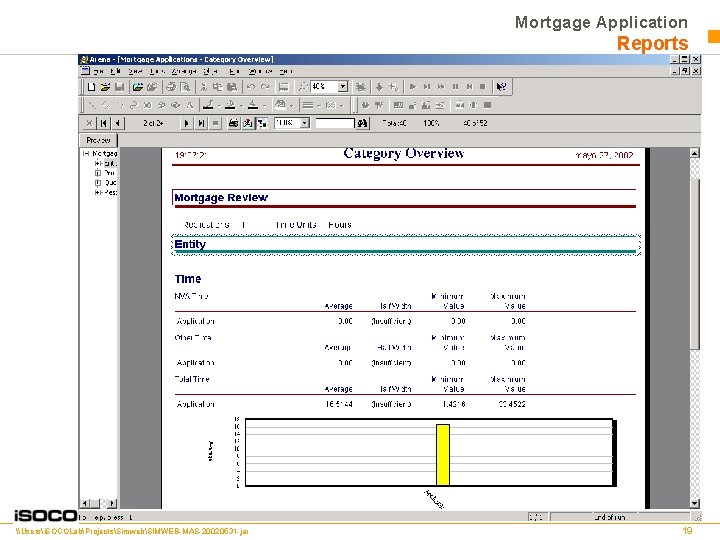Screen dimensions: 720x540
Task: Click the Undo arrow icon
Action: (251, 87)
